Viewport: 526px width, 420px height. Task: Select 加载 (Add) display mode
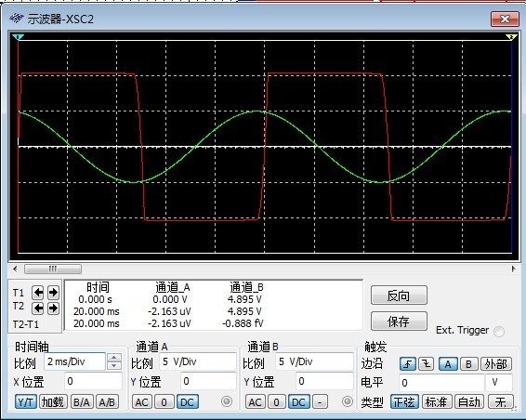click(53, 402)
